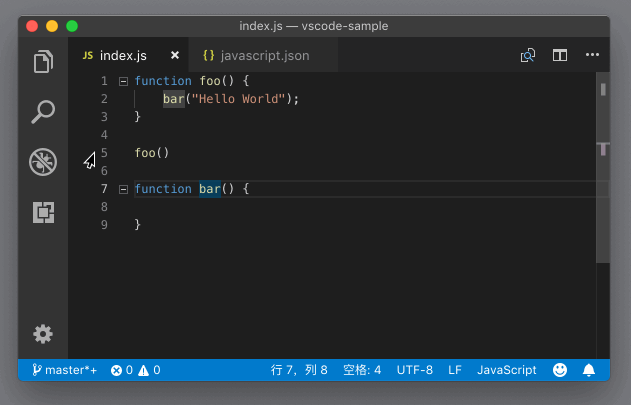Select the JavaScript language mode
Screen dimensions: 631x405
[506, 370]
